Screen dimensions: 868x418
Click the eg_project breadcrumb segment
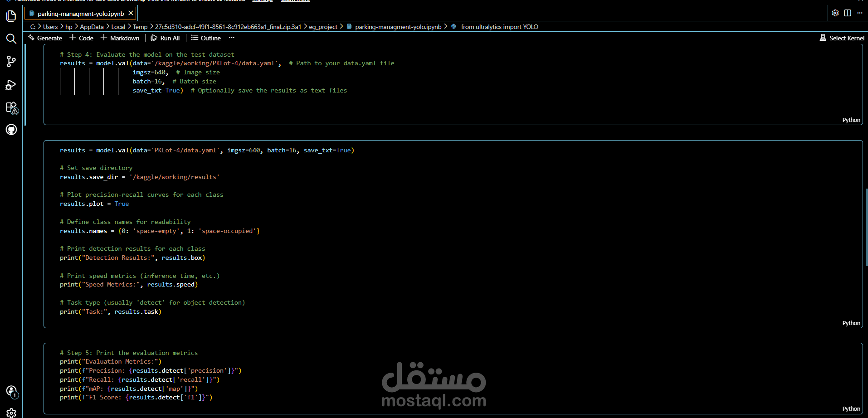pyautogui.click(x=323, y=27)
